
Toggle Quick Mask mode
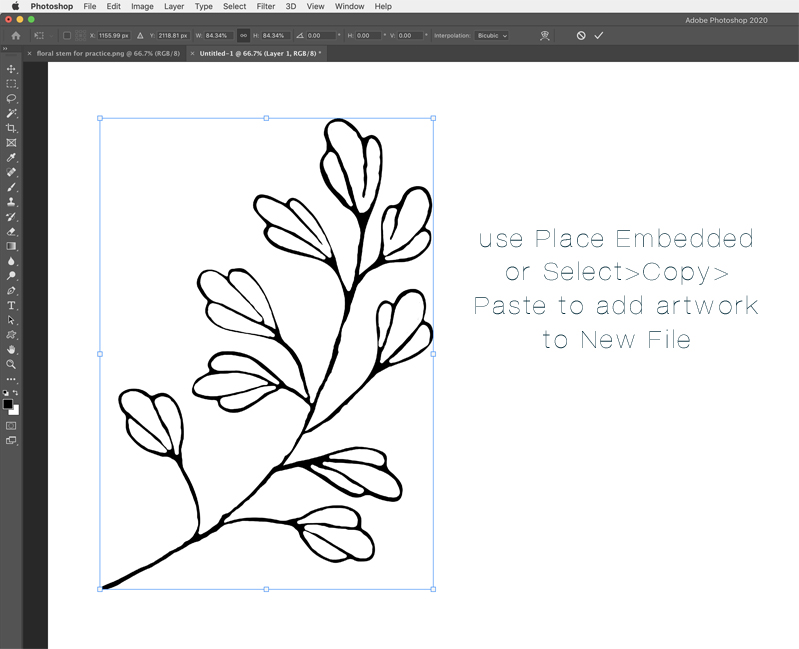pyautogui.click(x=12, y=425)
